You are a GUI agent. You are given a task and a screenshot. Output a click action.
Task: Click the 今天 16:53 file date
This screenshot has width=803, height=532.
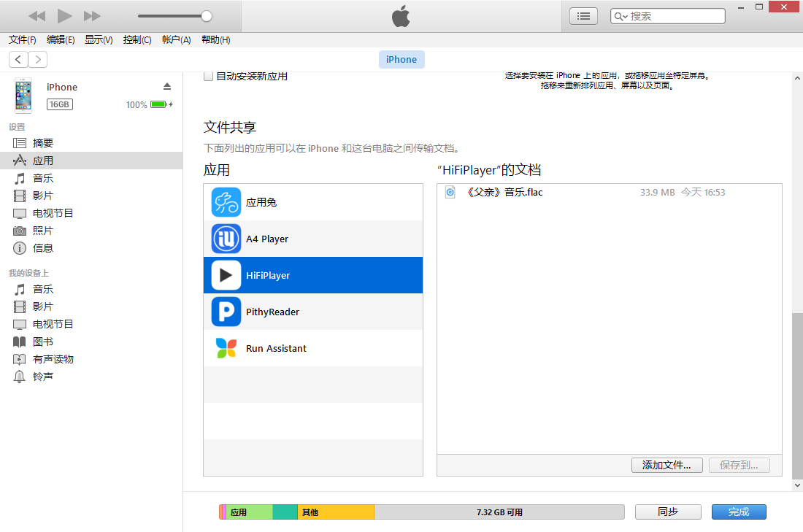703,192
